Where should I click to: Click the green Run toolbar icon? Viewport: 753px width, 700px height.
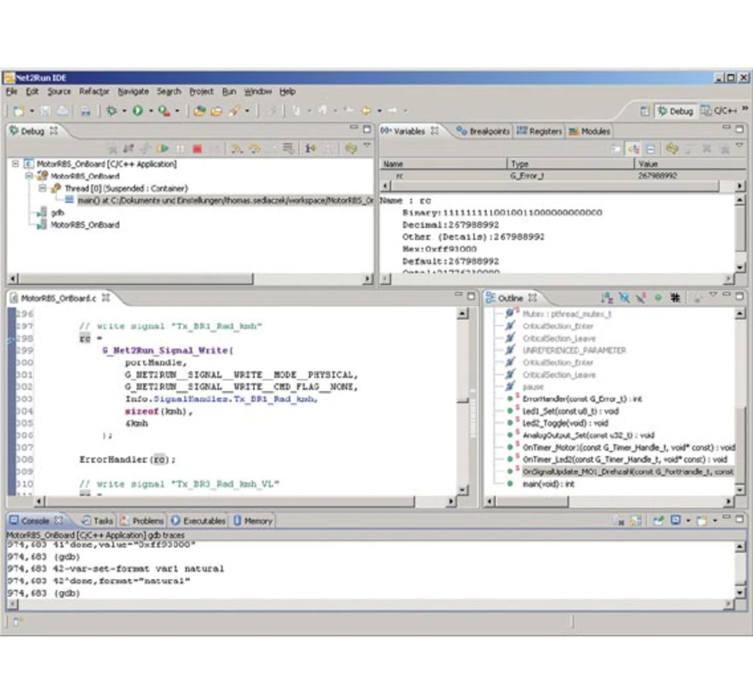(138, 111)
